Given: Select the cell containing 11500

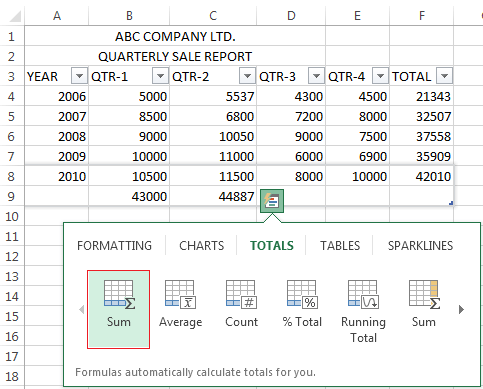Looking at the screenshot, I should (x=213, y=176).
